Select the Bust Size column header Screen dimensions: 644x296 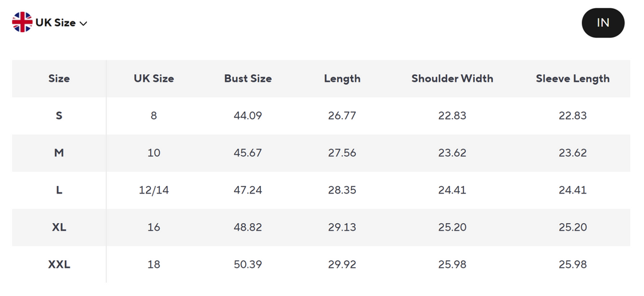(x=248, y=79)
